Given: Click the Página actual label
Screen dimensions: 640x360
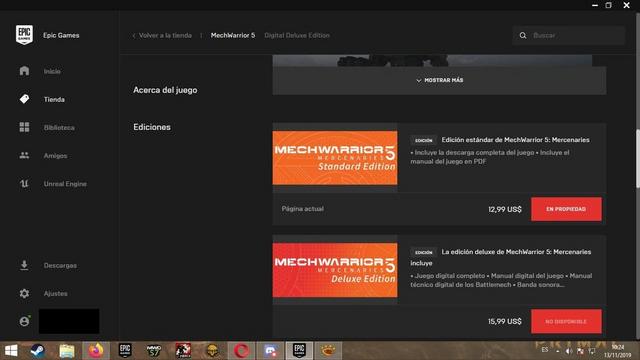Looking at the screenshot, I should point(302,209).
